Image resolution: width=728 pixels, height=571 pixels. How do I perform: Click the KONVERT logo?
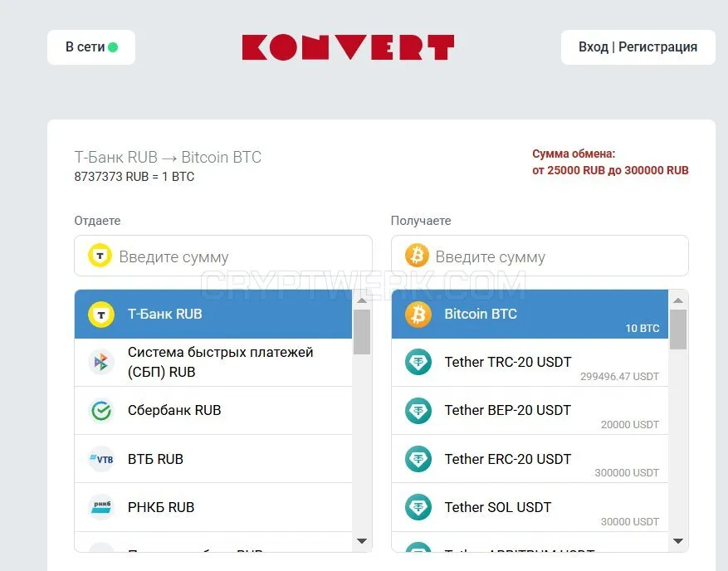click(x=348, y=46)
